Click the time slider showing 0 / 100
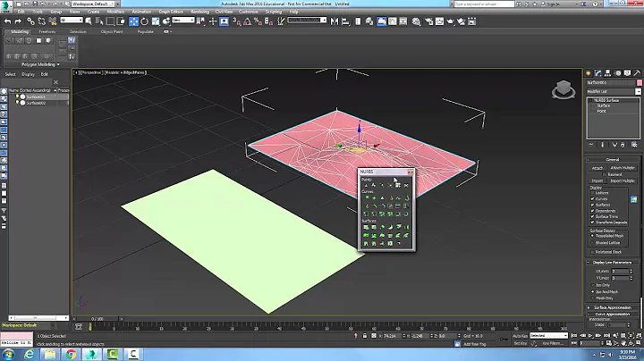The width and height of the screenshot is (644, 361). point(97,319)
